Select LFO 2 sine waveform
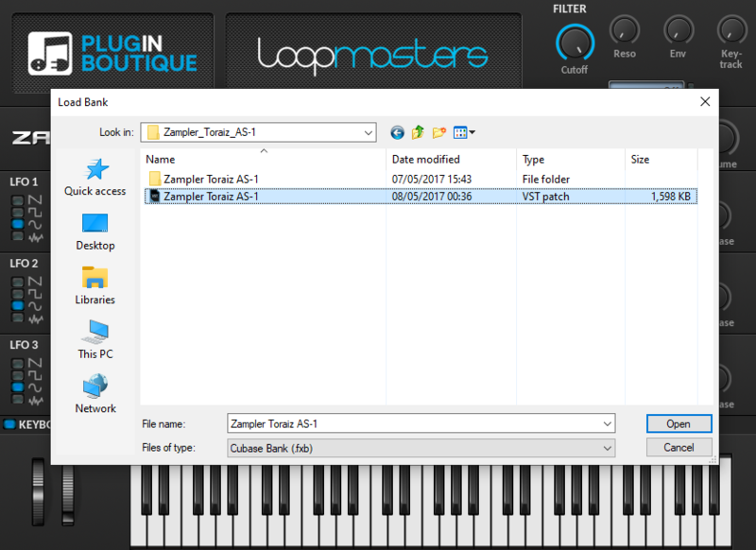Screen dimensions: 756x550 (x=17, y=305)
